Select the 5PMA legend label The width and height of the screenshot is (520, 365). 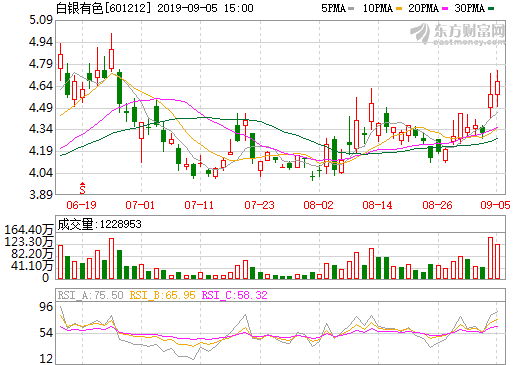(333, 8)
